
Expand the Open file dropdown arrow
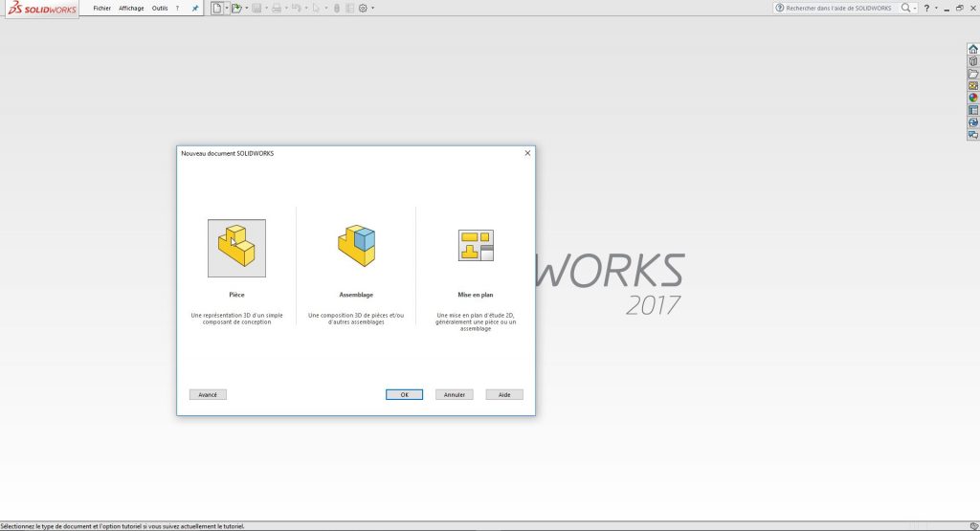[x=246, y=8]
